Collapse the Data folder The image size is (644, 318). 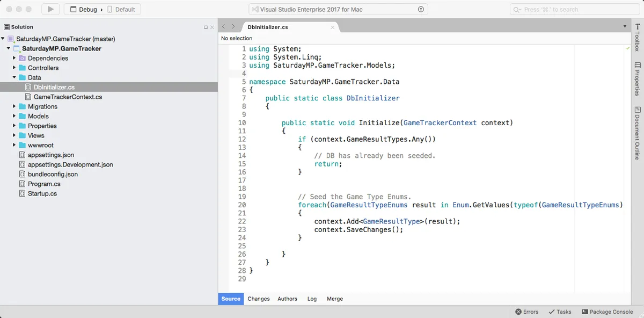(14, 77)
